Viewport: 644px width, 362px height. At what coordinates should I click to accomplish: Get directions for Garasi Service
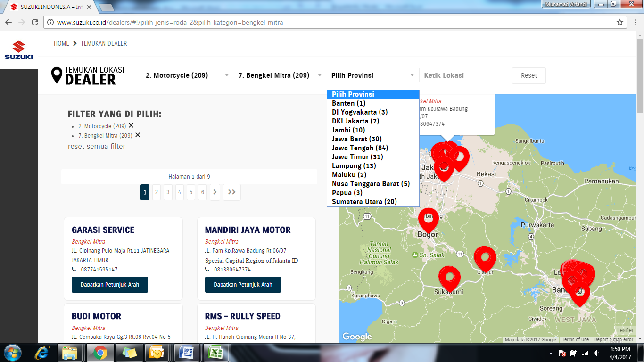pyautogui.click(x=110, y=285)
